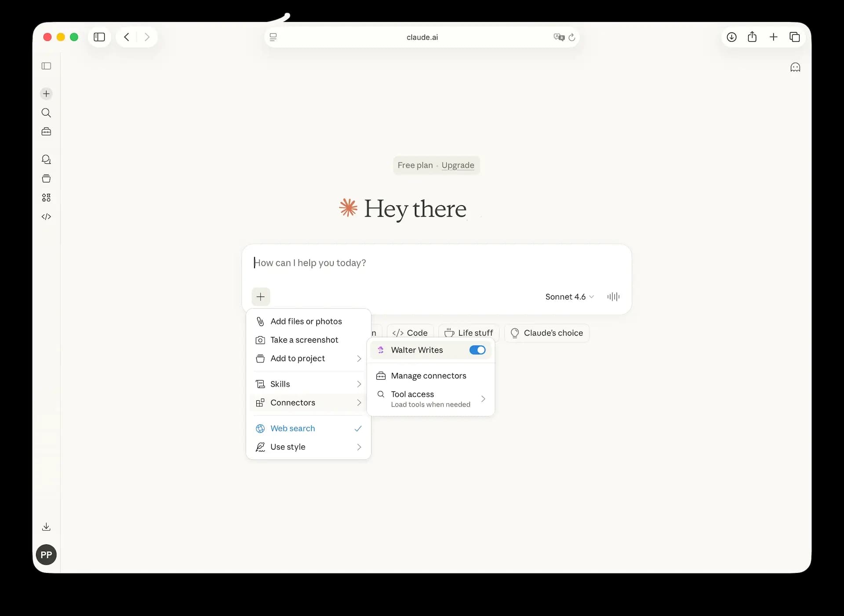Open the Sonnet 4.6 model selector
This screenshot has height=616, width=844.
(x=570, y=297)
